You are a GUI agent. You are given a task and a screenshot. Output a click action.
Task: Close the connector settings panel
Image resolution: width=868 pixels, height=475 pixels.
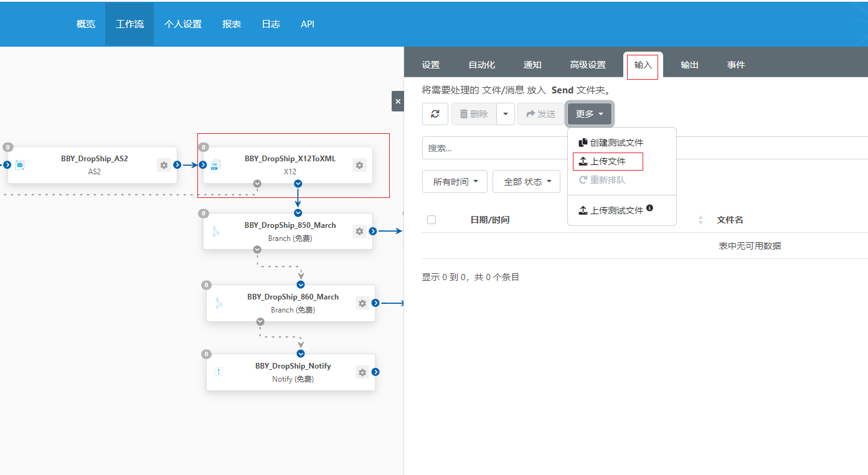398,101
